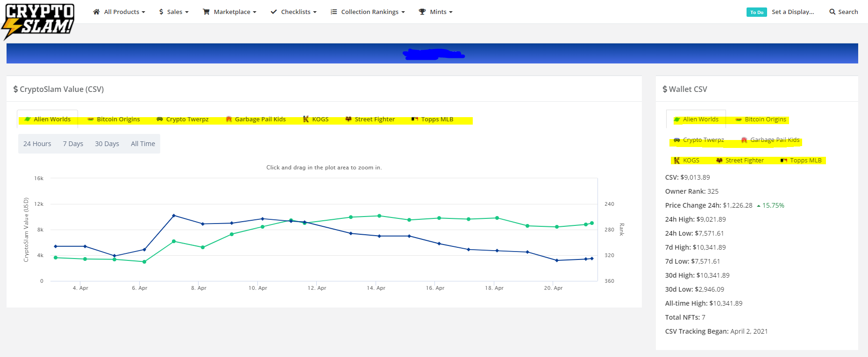Click the blue rank peak point on 7 Apr
This screenshot has width=868, height=357.
coord(174,216)
